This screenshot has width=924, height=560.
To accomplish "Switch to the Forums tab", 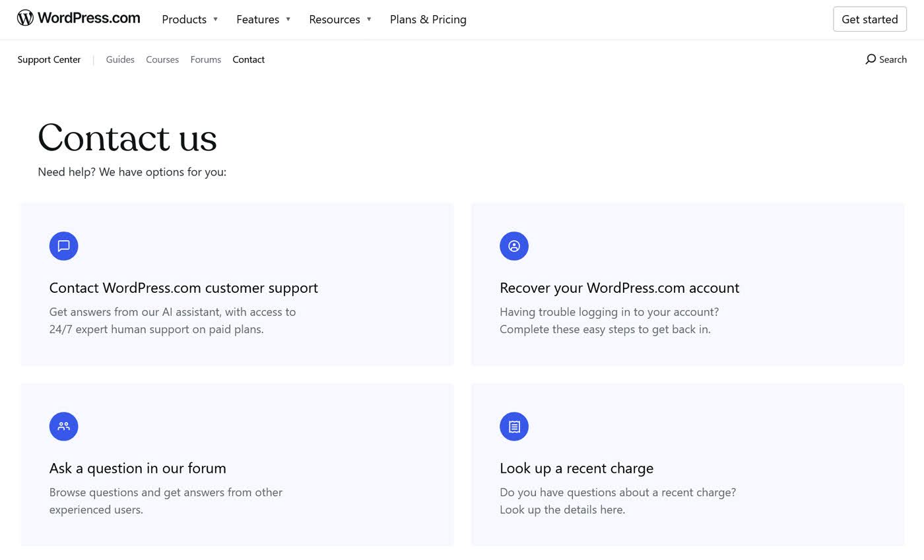I will (205, 59).
